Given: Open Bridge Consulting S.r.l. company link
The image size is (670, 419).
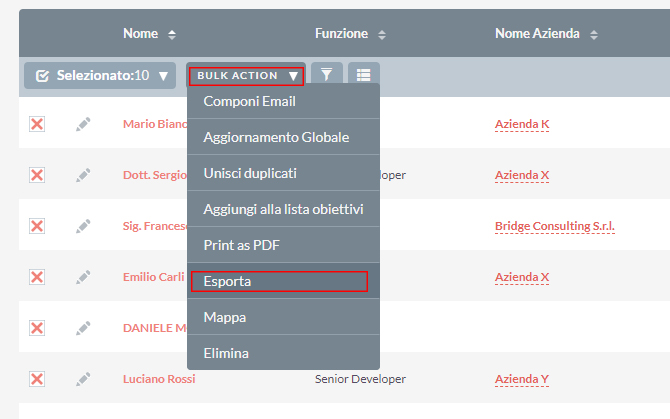Looking at the screenshot, I should click(x=554, y=226).
